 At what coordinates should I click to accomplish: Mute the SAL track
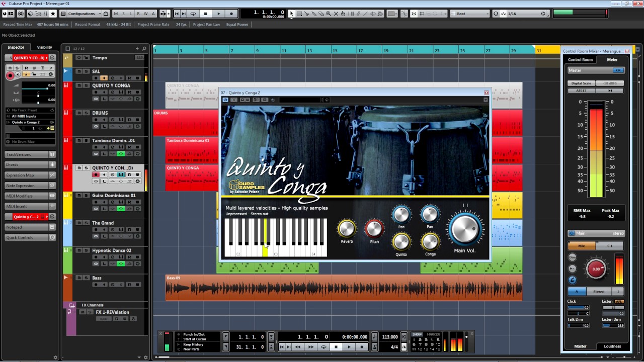79,71
